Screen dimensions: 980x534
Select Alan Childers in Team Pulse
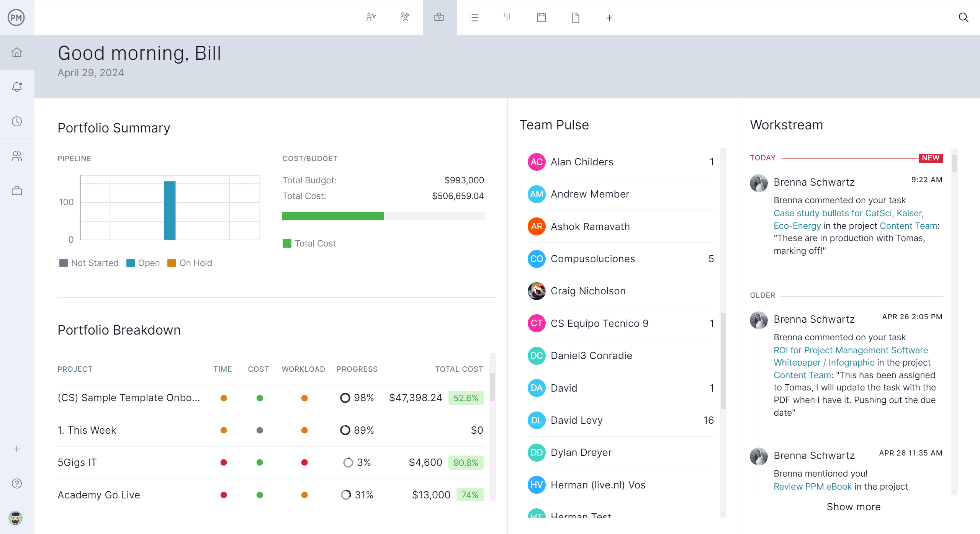(x=581, y=162)
